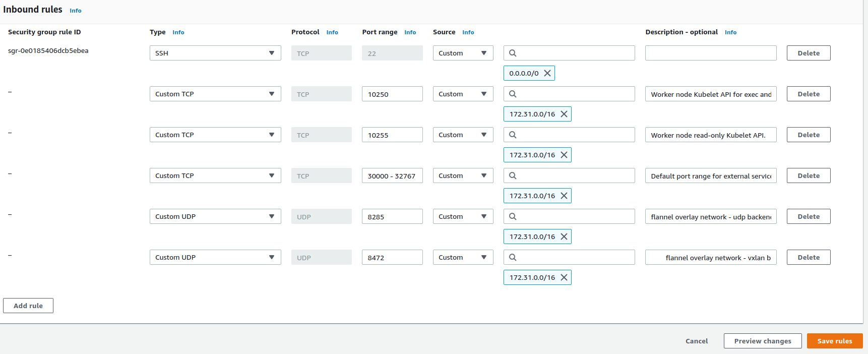Delete the port 10250 rule
The image size is (868, 354).
[809, 94]
